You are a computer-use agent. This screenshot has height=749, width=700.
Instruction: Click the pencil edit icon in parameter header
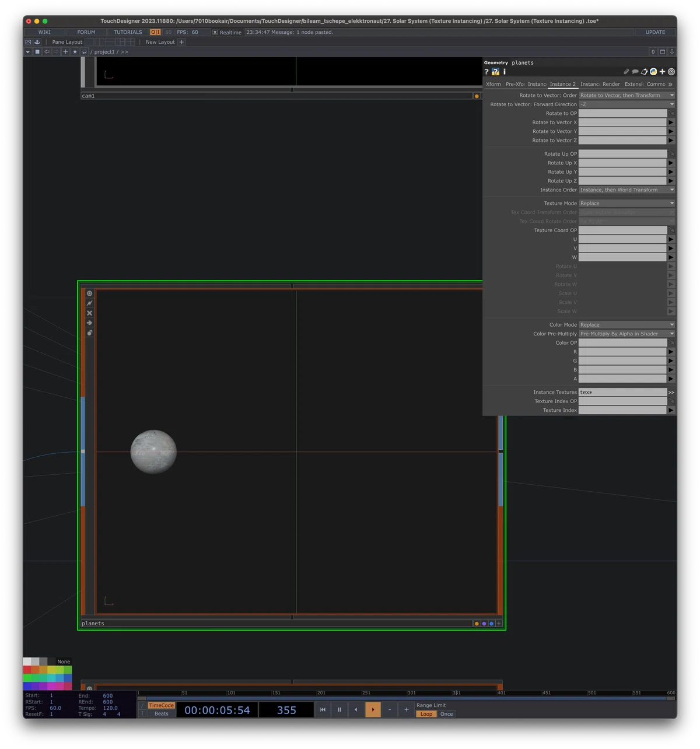tap(626, 72)
